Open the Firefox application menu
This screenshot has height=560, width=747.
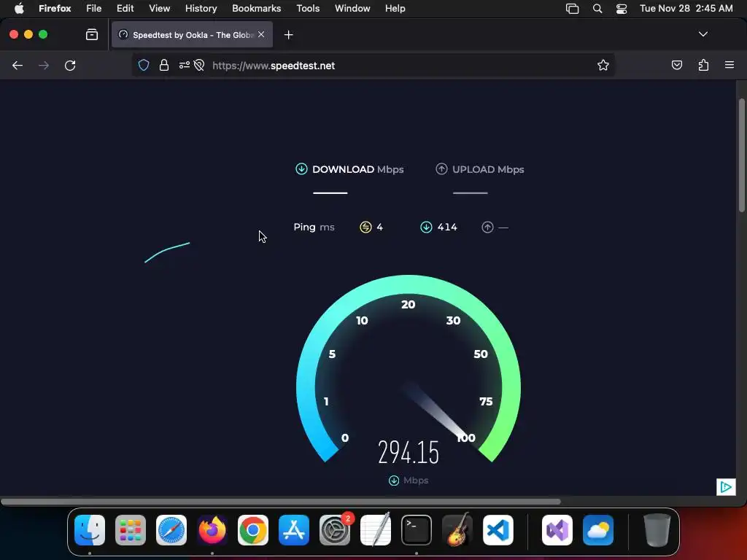[55, 9]
